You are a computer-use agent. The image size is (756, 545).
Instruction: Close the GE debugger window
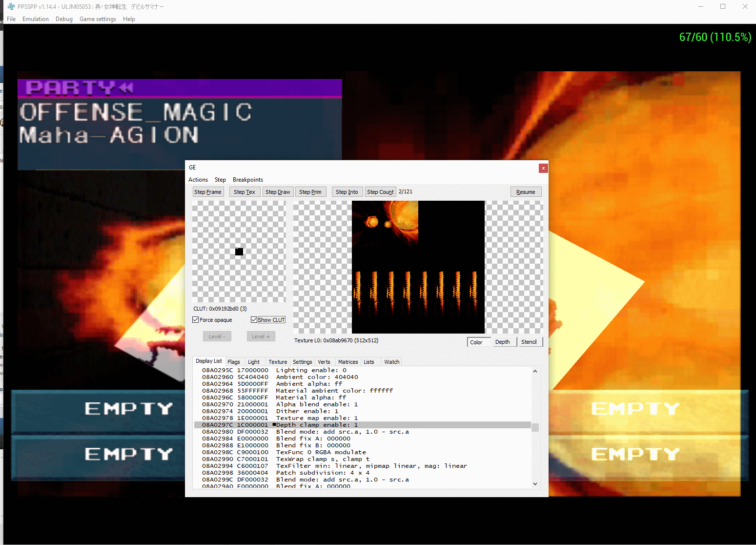click(x=543, y=168)
